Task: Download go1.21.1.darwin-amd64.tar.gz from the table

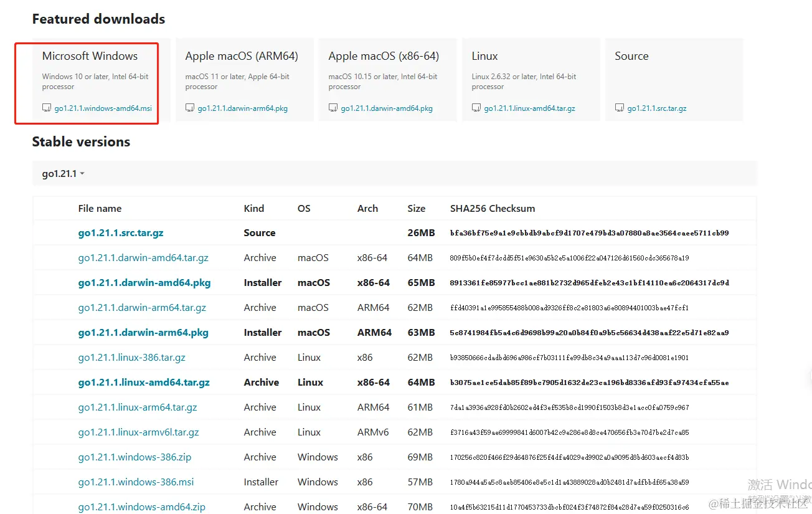Action: (x=143, y=258)
